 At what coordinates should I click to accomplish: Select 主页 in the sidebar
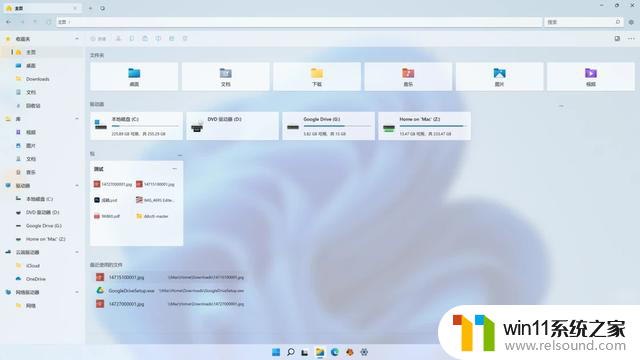[42, 52]
